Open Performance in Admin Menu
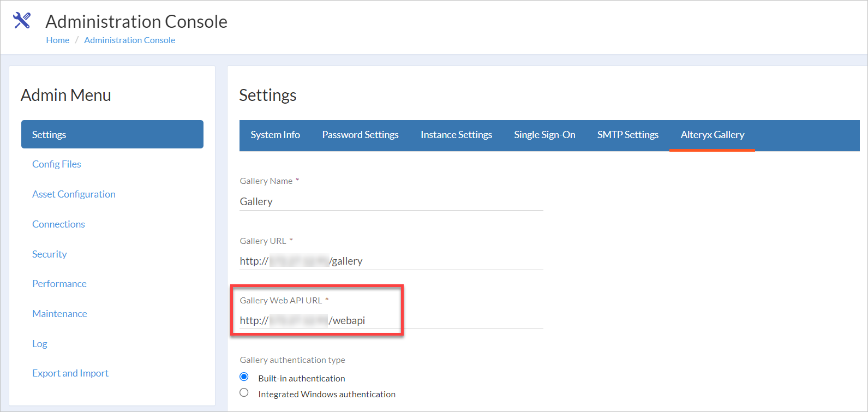The width and height of the screenshot is (868, 412). click(x=59, y=284)
